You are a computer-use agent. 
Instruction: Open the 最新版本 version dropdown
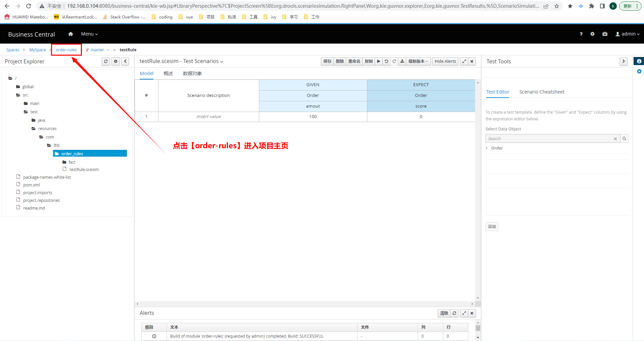418,61
